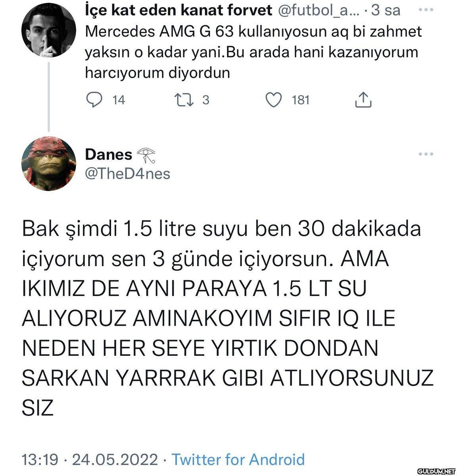The width and height of the screenshot is (457, 476).
Task: Click the @futbol_a... handle
Action: coord(316,11)
